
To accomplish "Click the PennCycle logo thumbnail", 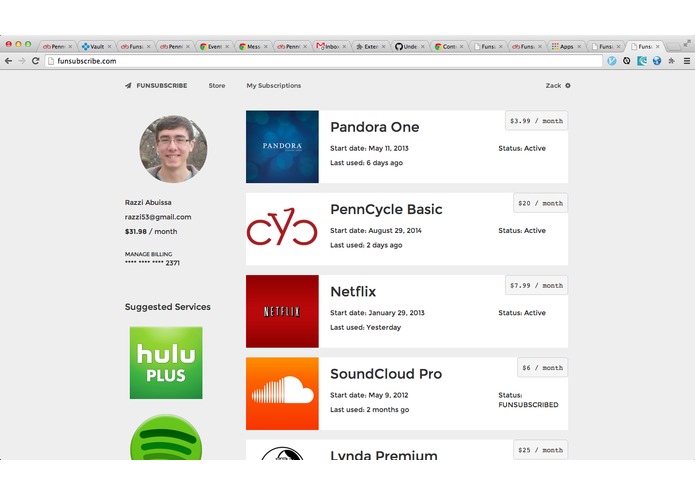I will pyautogui.click(x=282, y=229).
